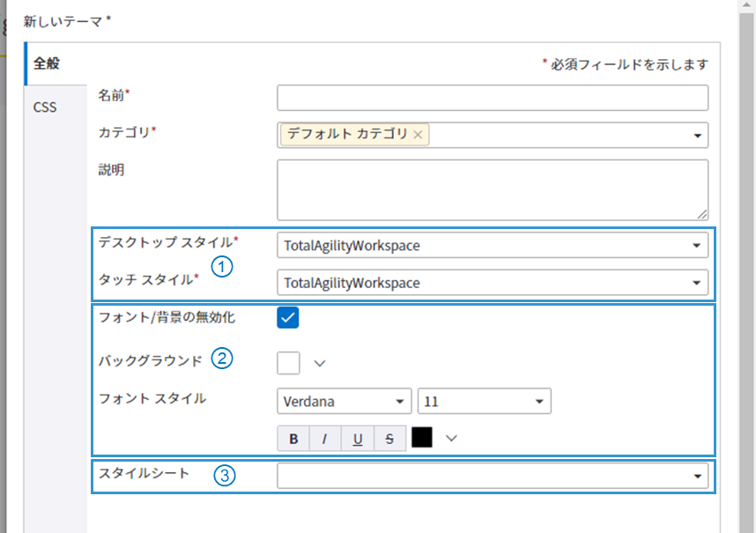The image size is (756, 533).
Task: Expand the スタイルシート dropdown list
Action: 492,477
